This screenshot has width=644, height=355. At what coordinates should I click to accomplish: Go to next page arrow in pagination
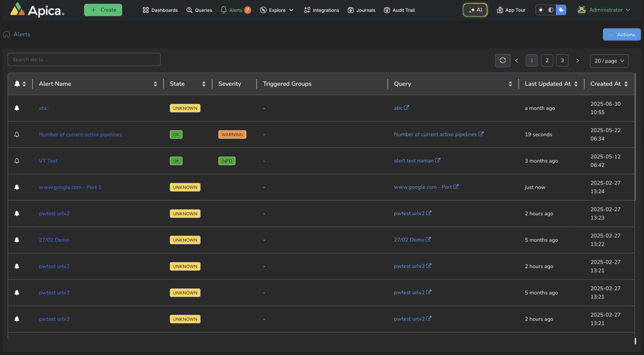tap(578, 60)
